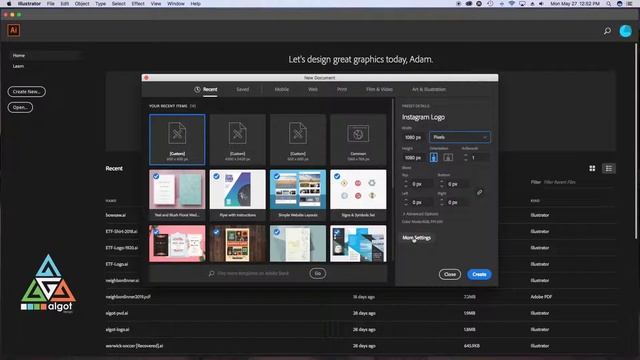Click the link bleed values chain icon
640x360 pixels.
point(480,192)
